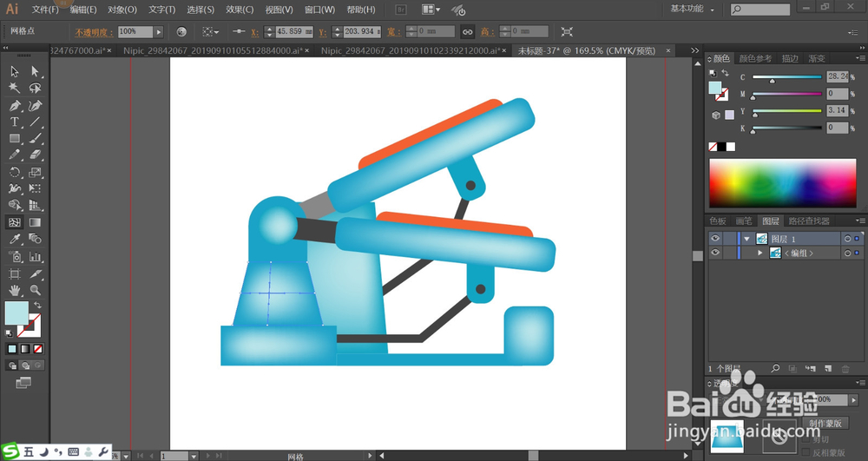Toggle visibility eye of 图层 1

pyautogui.click(x=715, y=239)
